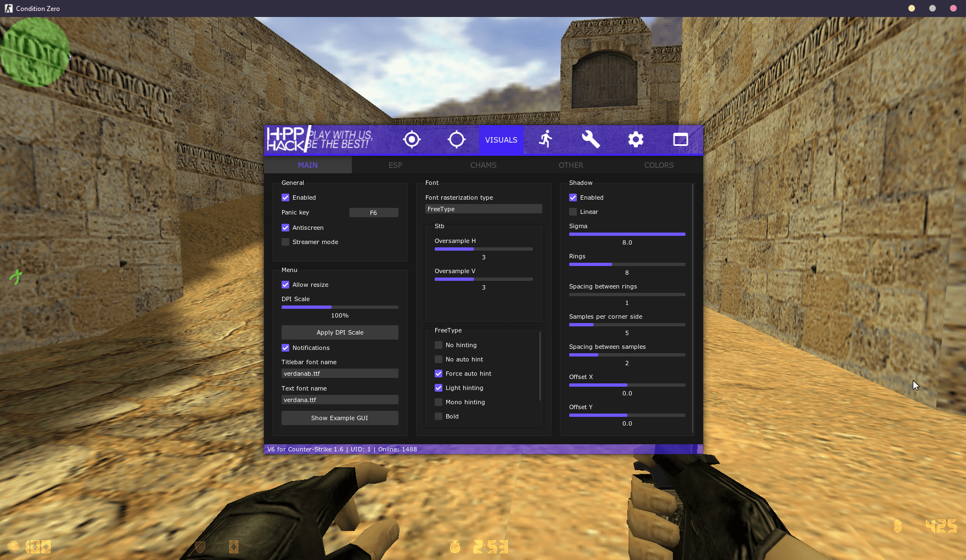The width and height of the screenshot is (966, 560).
Task: Click the Apply DPI Scale button
Action: 340,332
